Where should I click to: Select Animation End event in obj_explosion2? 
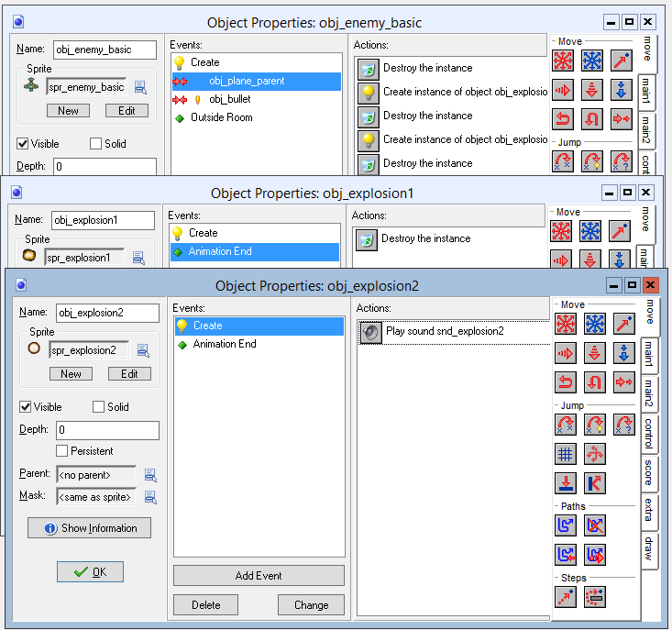tap(259, 344)
